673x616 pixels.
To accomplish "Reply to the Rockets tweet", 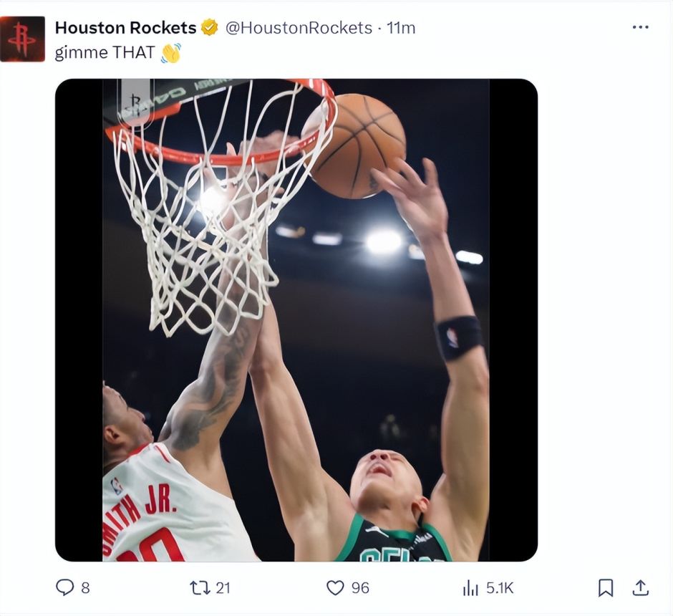I will pos(65,587).
